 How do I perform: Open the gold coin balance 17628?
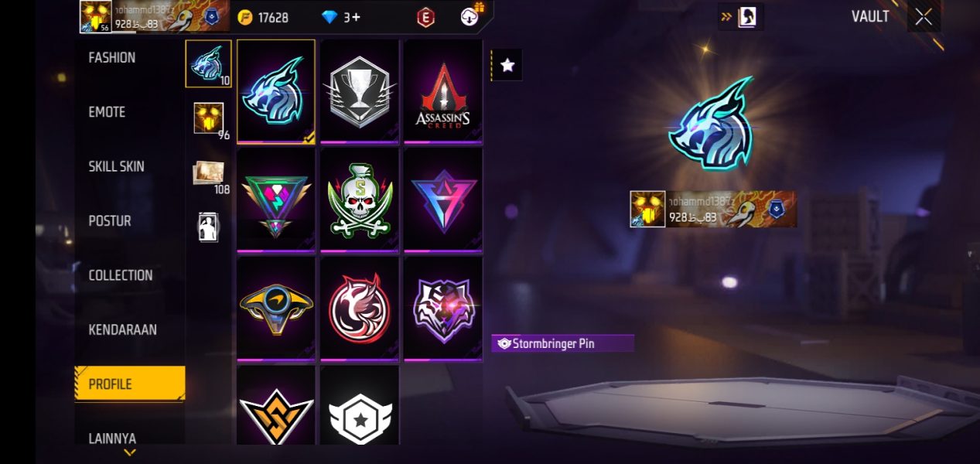point(262,17)
